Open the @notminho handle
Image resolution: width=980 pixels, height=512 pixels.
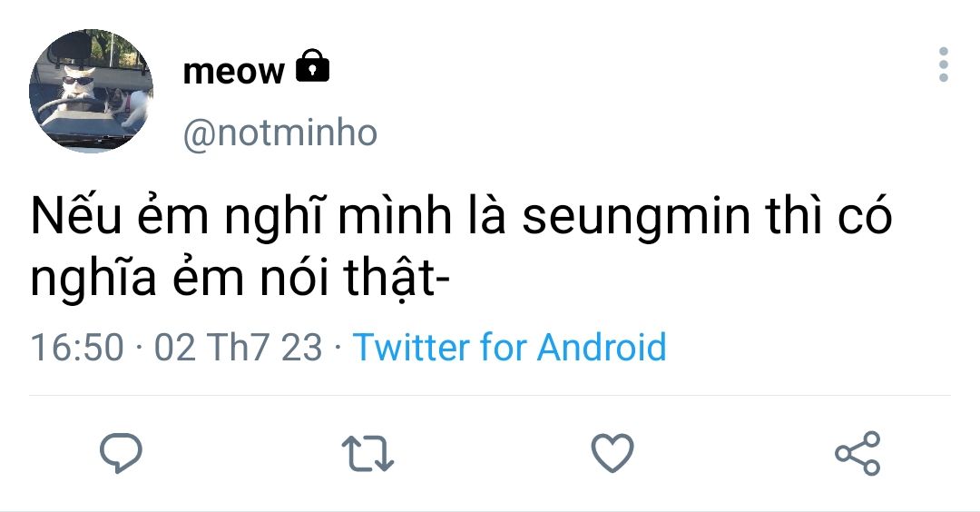[279, 133]
